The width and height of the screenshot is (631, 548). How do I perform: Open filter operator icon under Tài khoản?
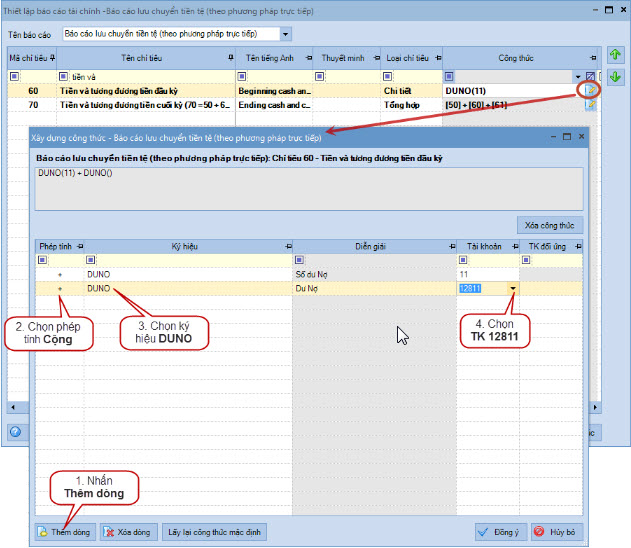click(x=463, y=260)
